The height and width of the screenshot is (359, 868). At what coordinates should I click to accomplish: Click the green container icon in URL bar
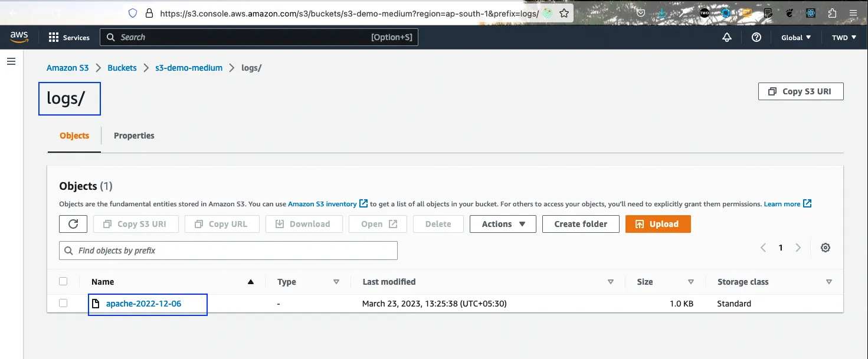tap(548, 13)
